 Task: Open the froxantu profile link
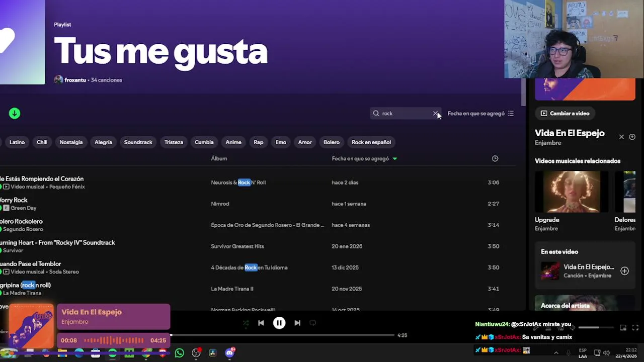[75, 80]
